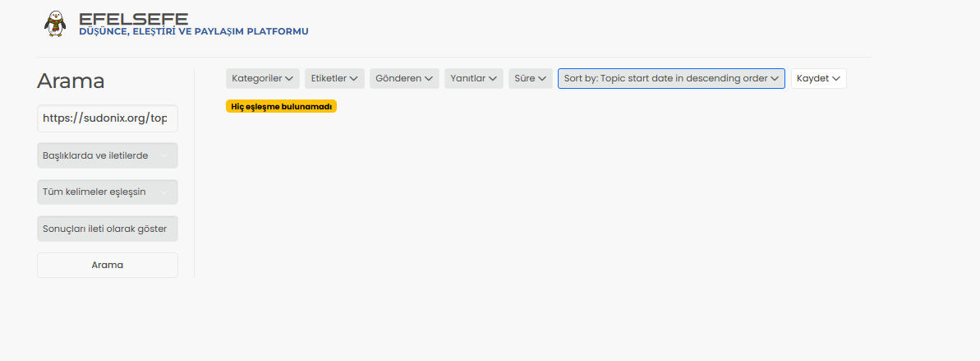The image size is (980, 361).
Task: Click the large Arama heading
Action: (71, 81)
